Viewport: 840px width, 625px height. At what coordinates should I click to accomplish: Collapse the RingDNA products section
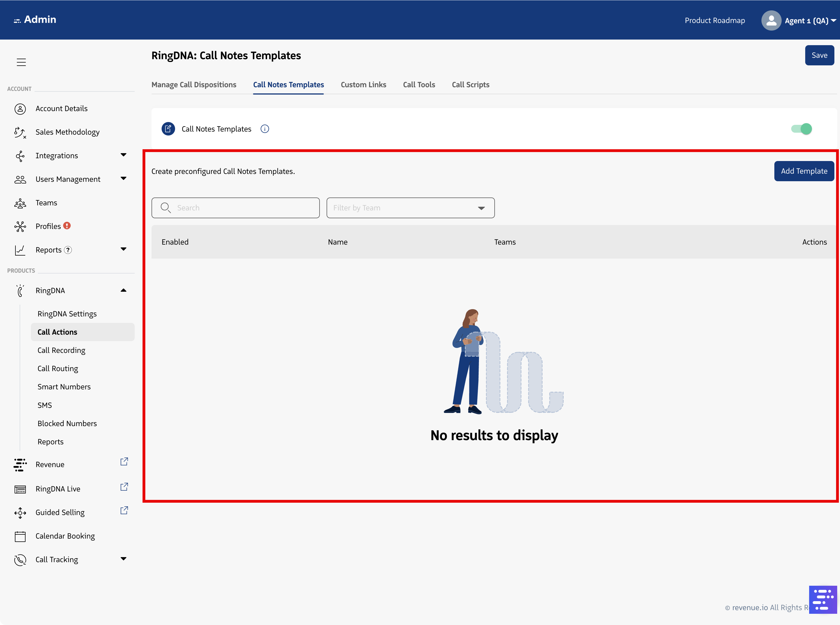(x=123, y=290)
